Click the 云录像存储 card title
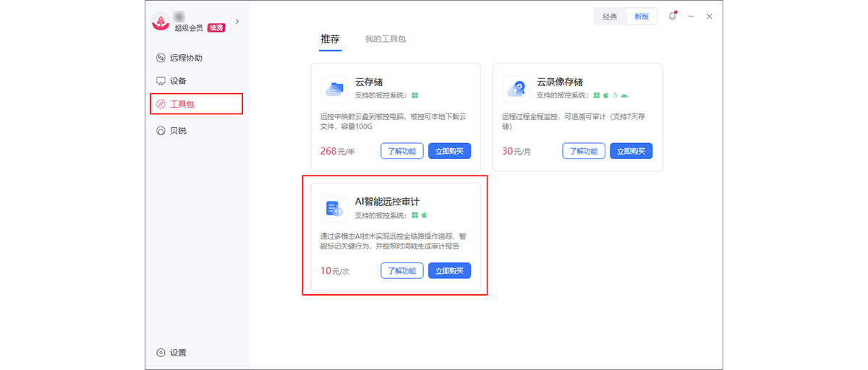Viewport: 868px width, 370px height. [x=560, y=82]
